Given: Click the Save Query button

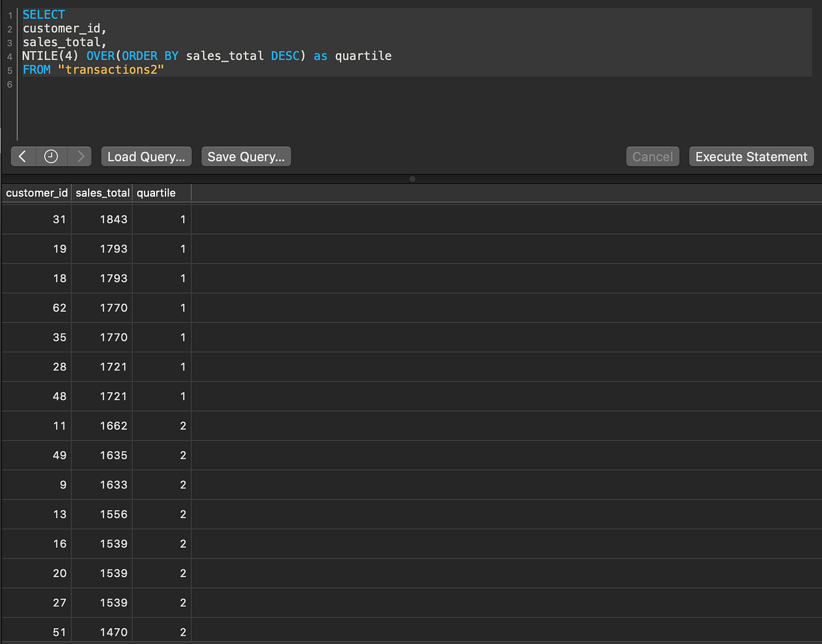Looking at the screenshot, I should pyautogui.click(x=246, y=156).
